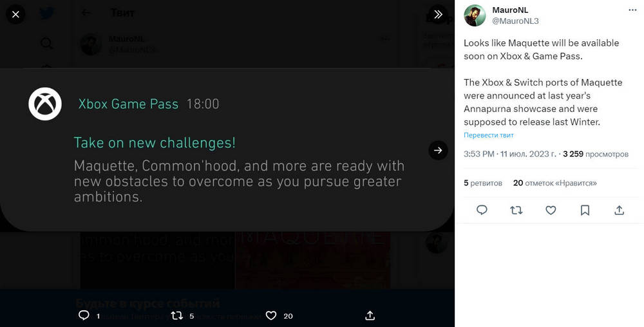
Task: Open the @MauroNL3 handle link
Action: coord(515,21)
